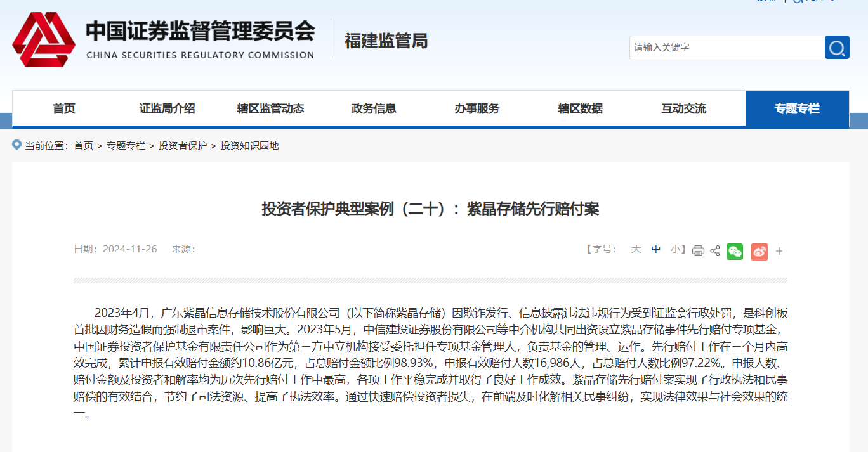Open the 投资者保护 breadcrumb link

tap(183, 146)
